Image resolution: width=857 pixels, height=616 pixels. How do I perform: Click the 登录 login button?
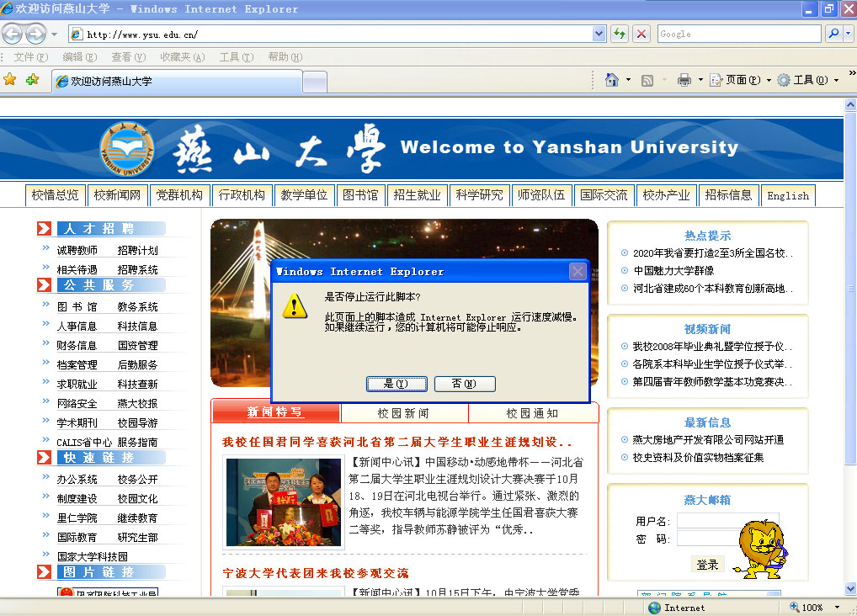708,565
